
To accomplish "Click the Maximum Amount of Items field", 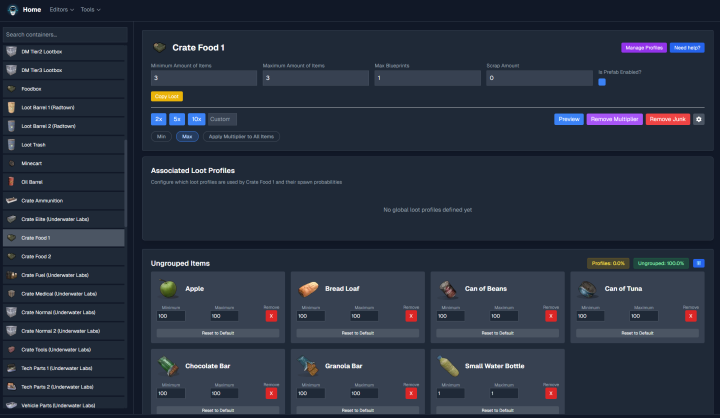I will tap(315, 78).
